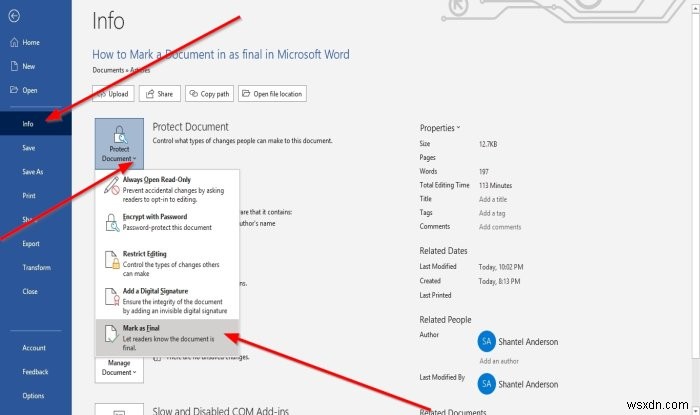Click the Encrypt with Password lock icon
This screenshot has height=415, width=700.
[x=112, y=223]
